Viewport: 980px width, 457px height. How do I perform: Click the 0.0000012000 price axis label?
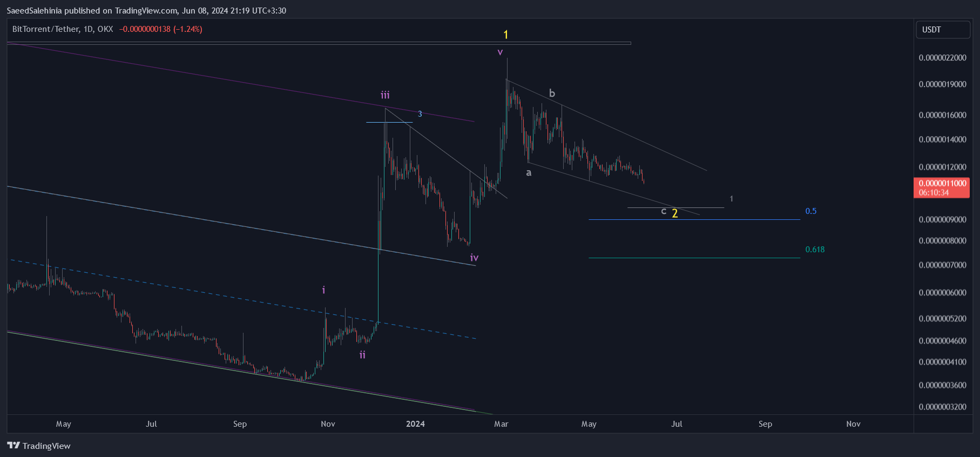click(x=942, y=167)
